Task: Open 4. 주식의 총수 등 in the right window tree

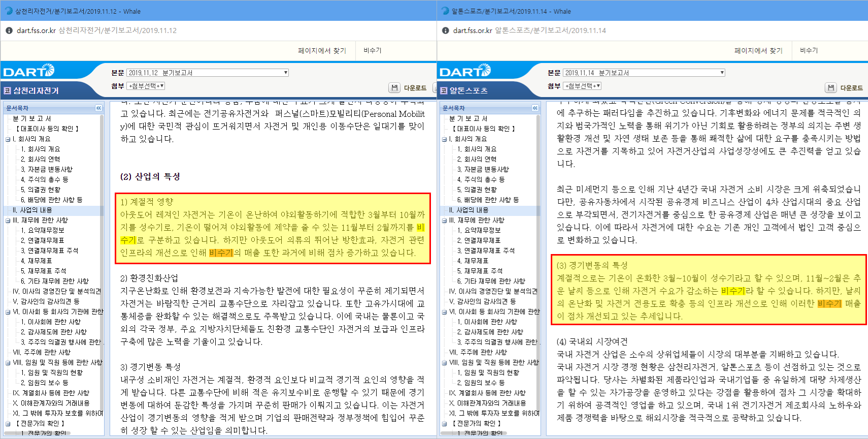Action: [x=481, y=179]
